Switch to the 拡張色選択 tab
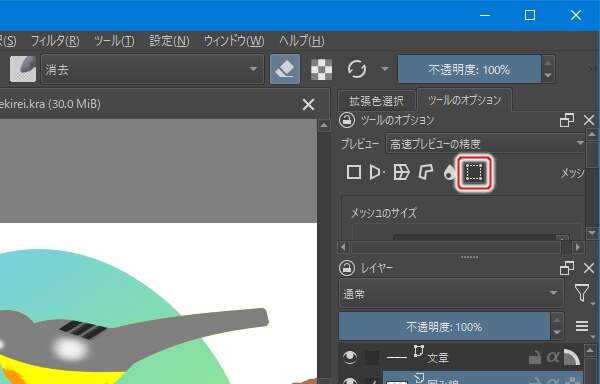The image size is (600, 384). [376, 101]
